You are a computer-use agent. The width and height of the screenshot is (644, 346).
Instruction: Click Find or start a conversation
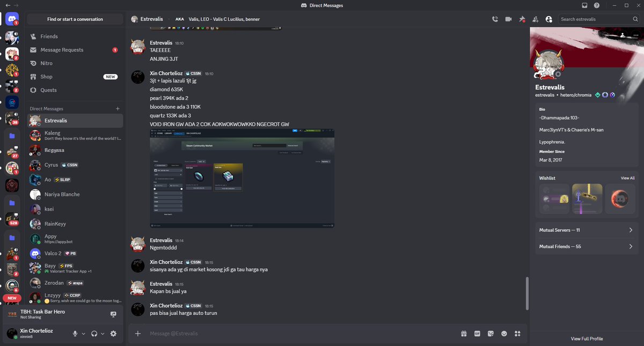pos(75,19)
